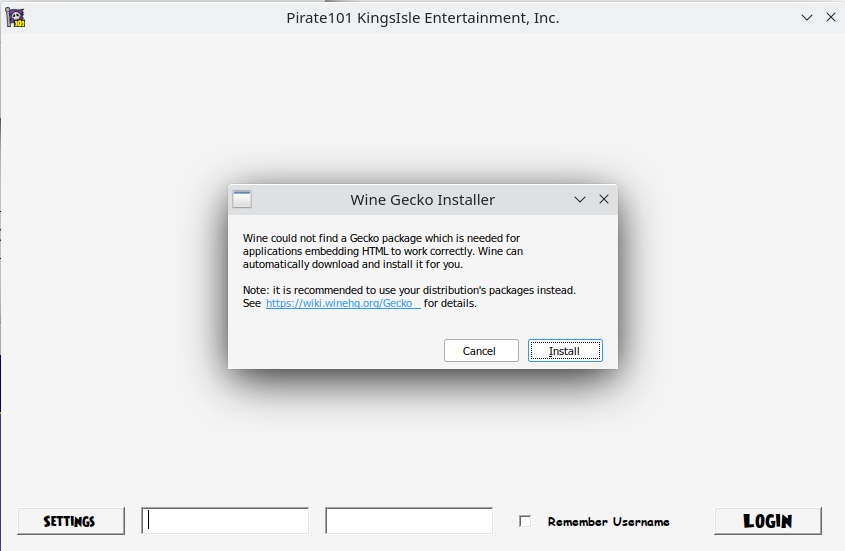This screenshot has width=845, height=551.
Task: Click the Wine Gecko Installer title text
Action: 422,200
